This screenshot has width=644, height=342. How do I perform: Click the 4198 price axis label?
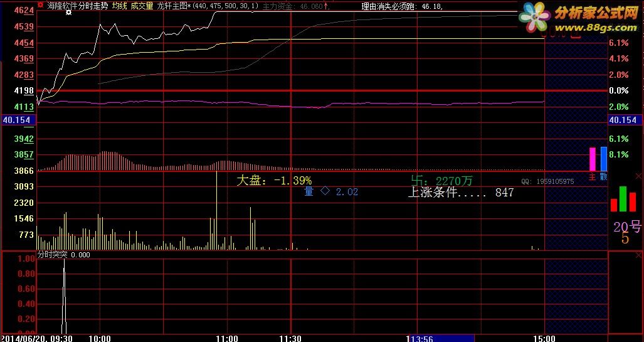coord(24,91)
